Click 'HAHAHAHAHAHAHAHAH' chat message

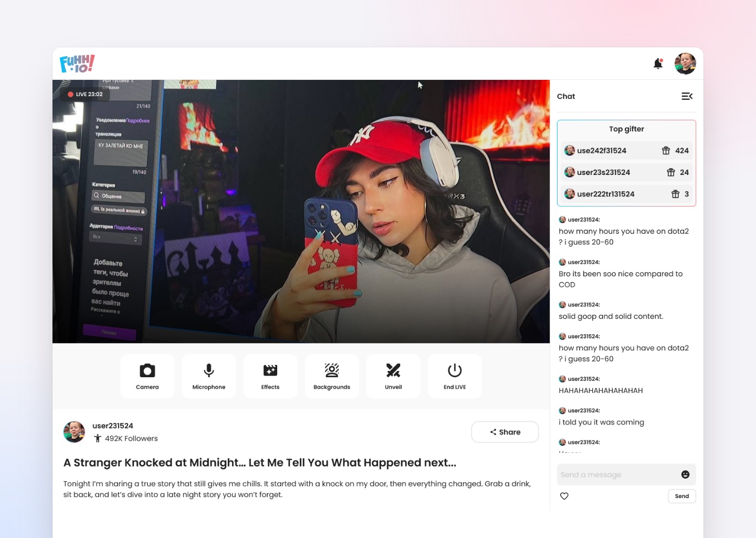click(x=601, y=390)
